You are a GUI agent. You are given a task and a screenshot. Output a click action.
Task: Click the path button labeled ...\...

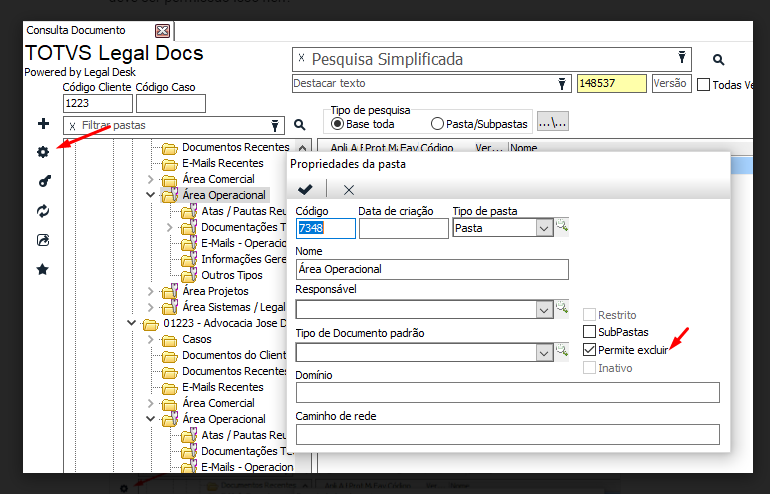point(553,121)
